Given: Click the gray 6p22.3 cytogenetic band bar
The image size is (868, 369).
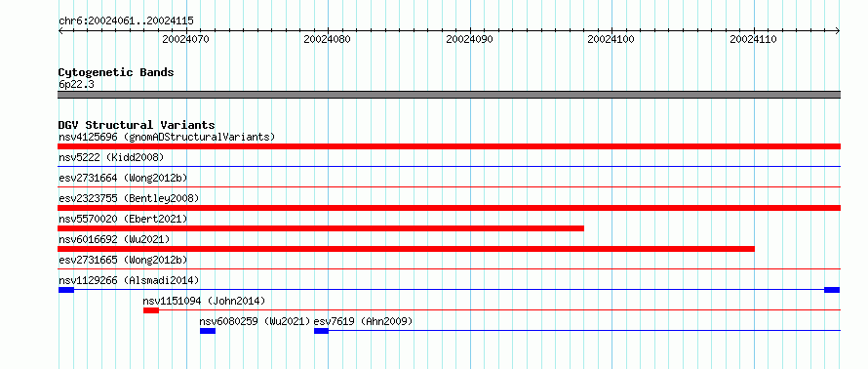Looking at the screenshot, I should 449,95.
